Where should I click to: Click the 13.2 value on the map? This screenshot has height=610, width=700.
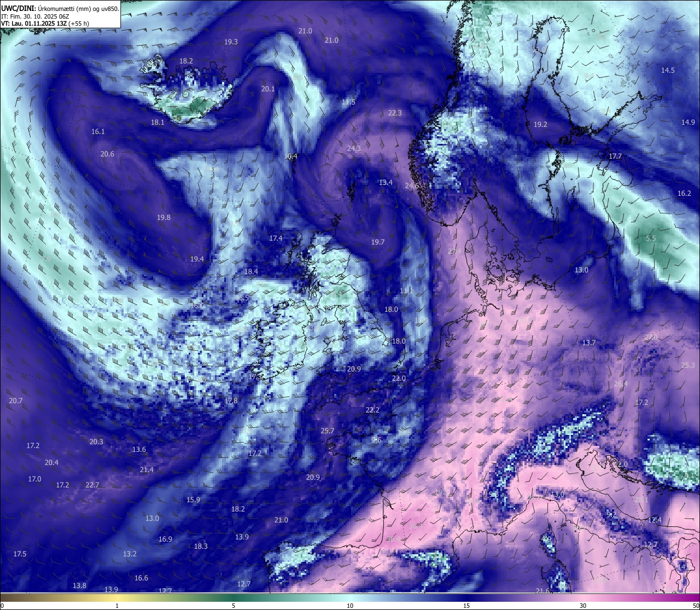coord(130,554)
